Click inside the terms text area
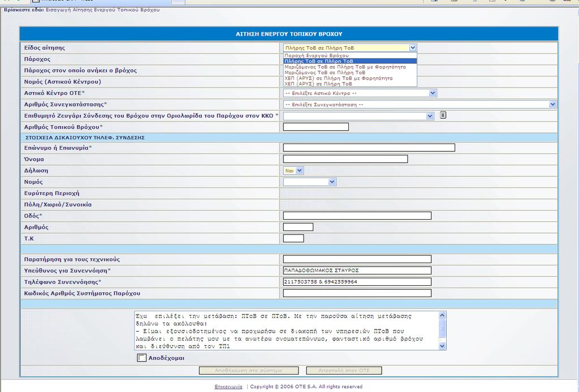The image size is (579, 392). [x=286, y=331]
